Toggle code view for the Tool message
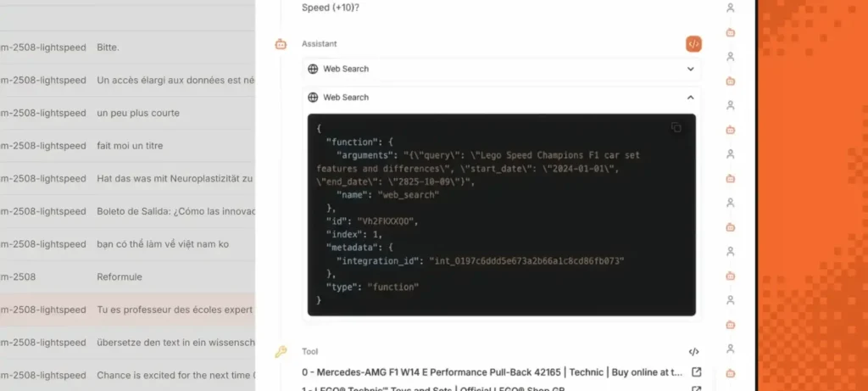The height and width of the screenshot is (391, 868). coord(693,351)
